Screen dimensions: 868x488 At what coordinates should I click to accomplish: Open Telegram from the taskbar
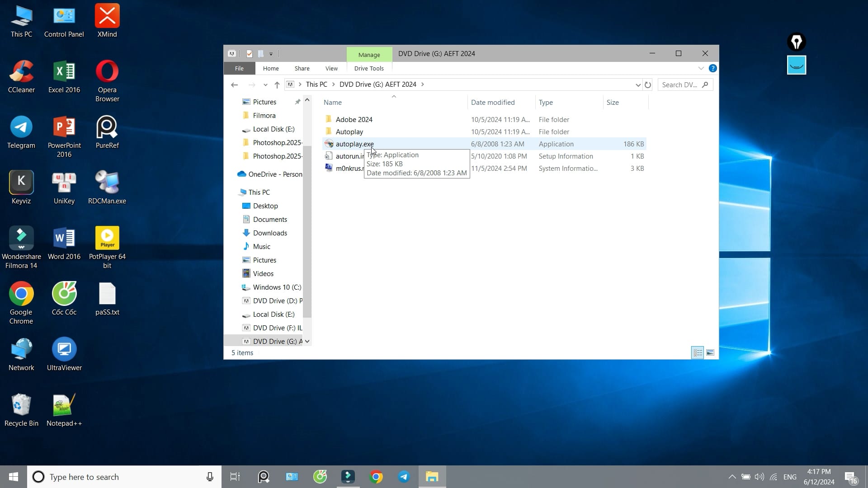[404, 477]
